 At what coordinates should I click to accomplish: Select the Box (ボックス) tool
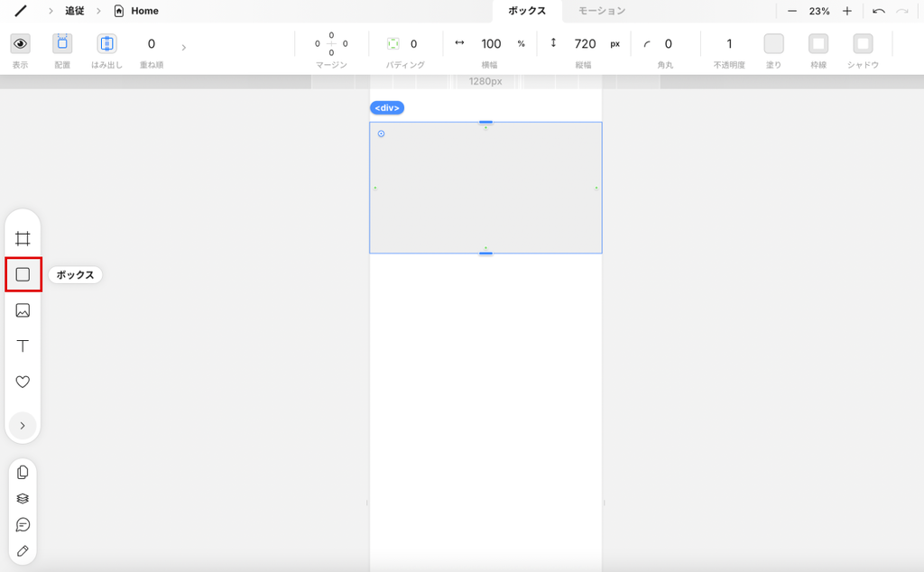click(x=23, y=274)
